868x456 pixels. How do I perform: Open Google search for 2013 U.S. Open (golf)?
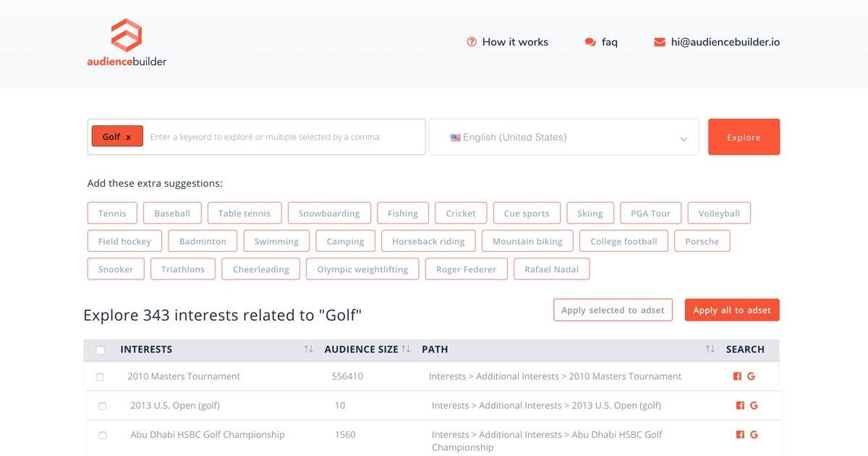click(x=754, y=405)
